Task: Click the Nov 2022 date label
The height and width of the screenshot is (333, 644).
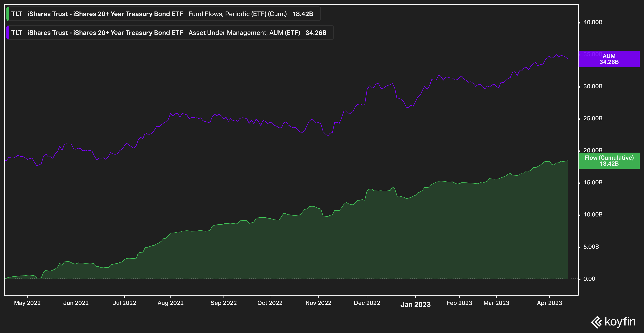Action: 318,303
